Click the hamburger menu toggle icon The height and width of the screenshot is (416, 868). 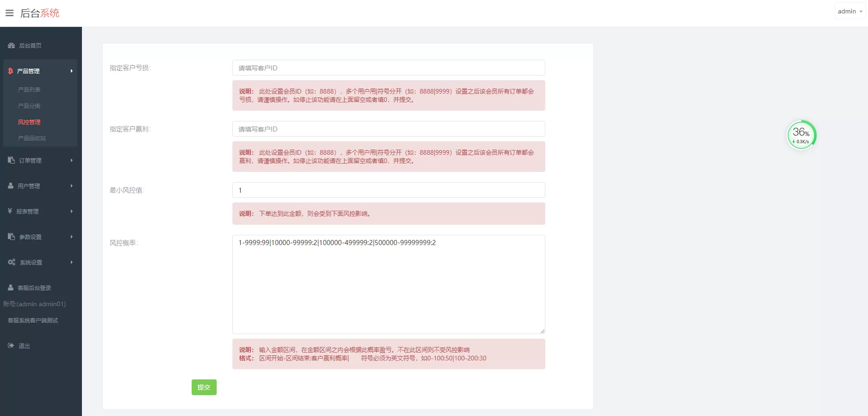pos(9,13)
